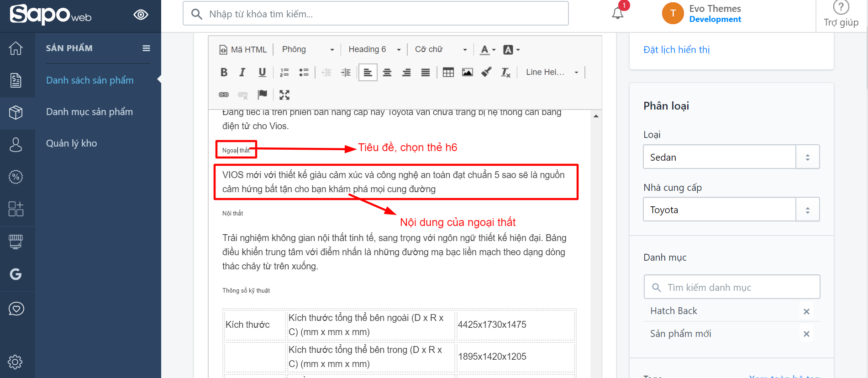Justify the text

click(x=426, y=72)
